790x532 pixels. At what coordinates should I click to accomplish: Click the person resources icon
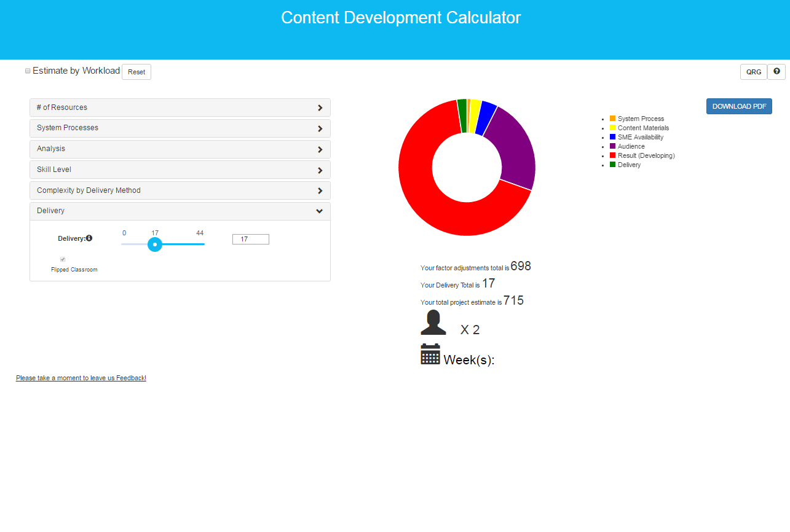point(433,323)
